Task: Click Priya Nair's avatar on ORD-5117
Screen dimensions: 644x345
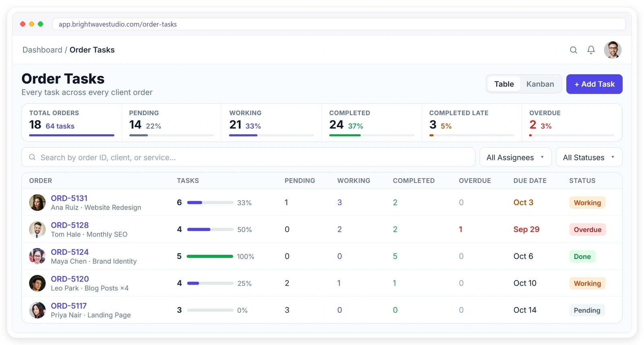Action: pos(37,310)
